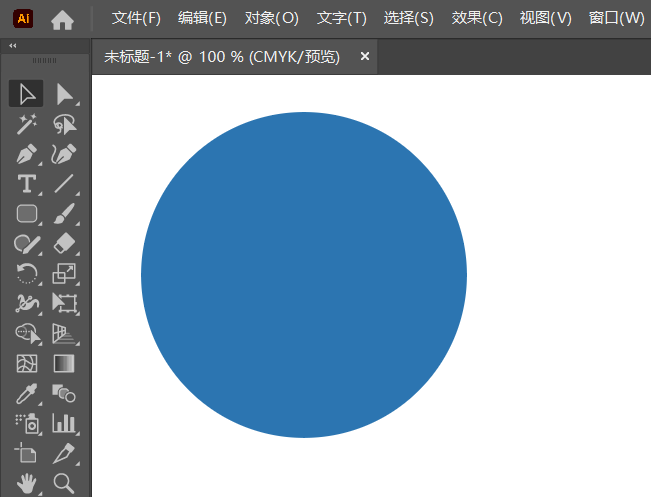Open the 窗口(W) menu

point(617,18)
